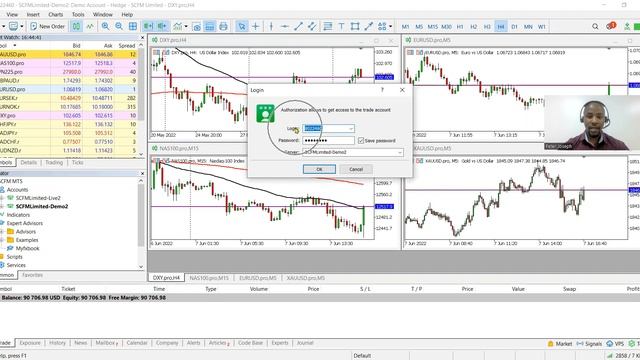Screen dimensions: 640x360
Task: Click the Login dialog help question mark
Action: point(382,90)
